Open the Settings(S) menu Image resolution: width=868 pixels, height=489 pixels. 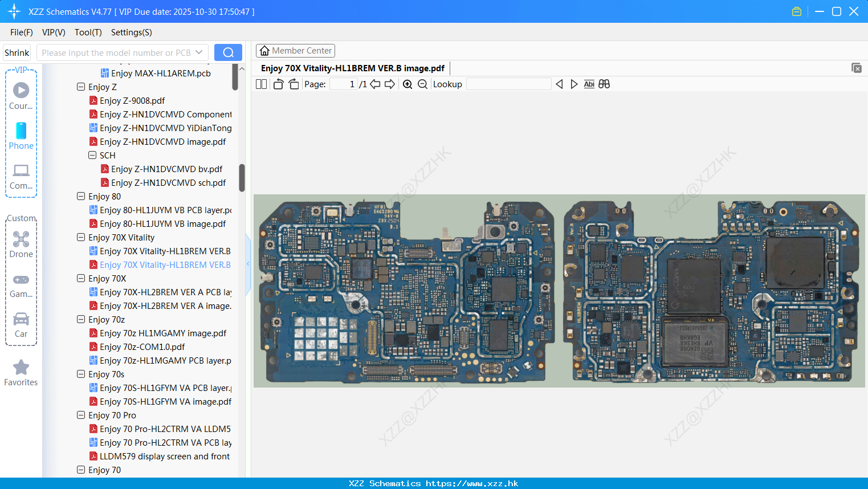[132, 32]
